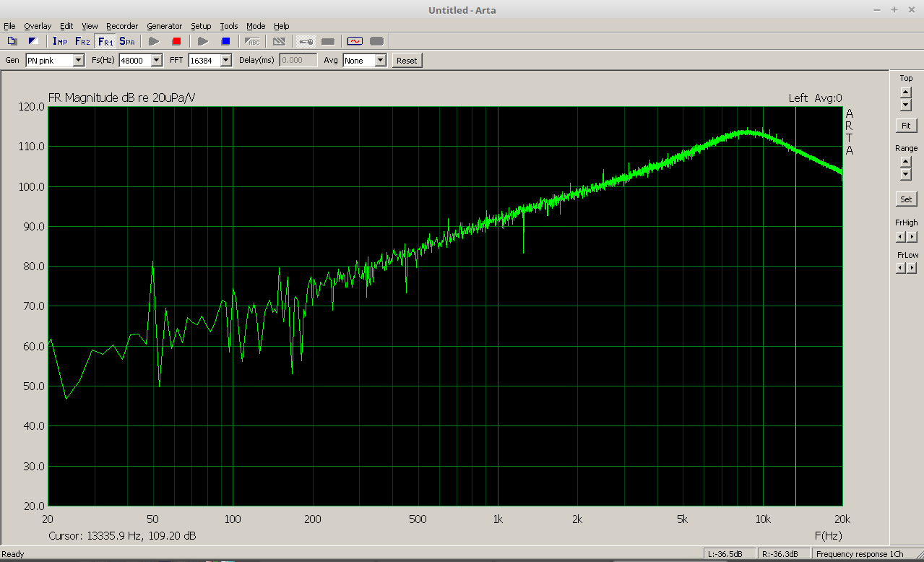Click the 'Ready' status bar text

13,554
